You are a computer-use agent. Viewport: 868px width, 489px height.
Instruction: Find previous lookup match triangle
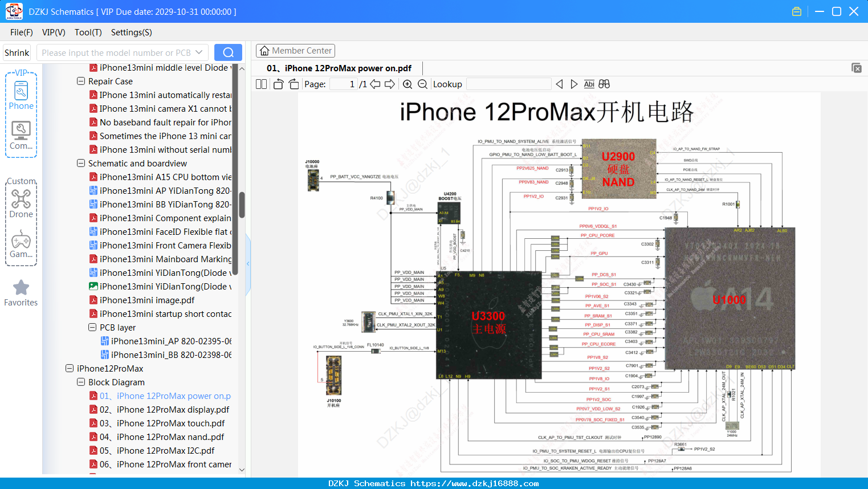559,84
